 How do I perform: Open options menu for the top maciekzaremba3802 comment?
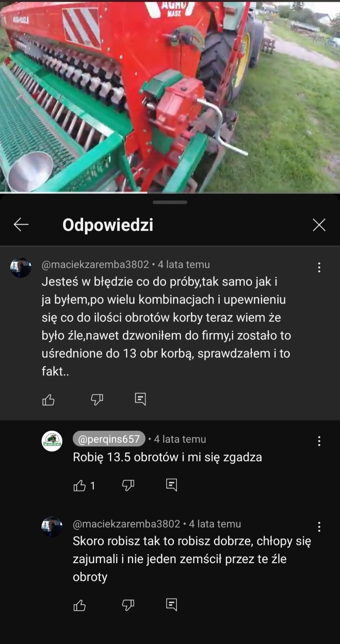(319, 267)
